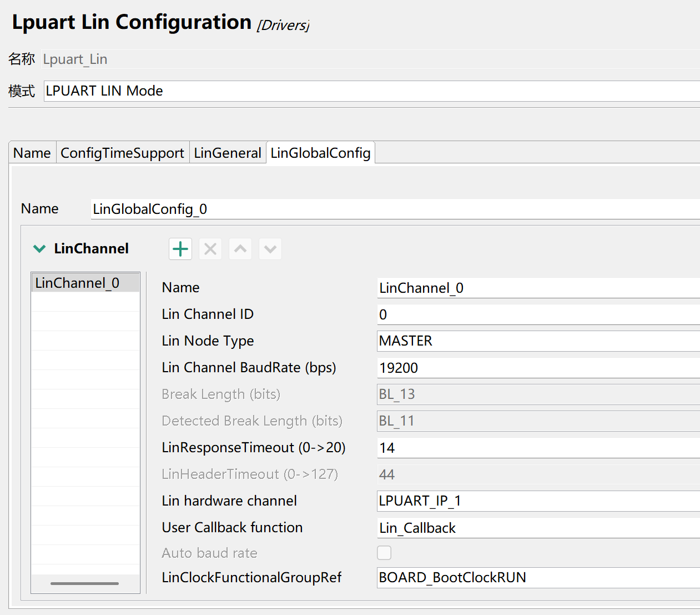Select the LinGlobalConfig tab
The width and height of the screenshot is (700, 615).
point(321,153)
